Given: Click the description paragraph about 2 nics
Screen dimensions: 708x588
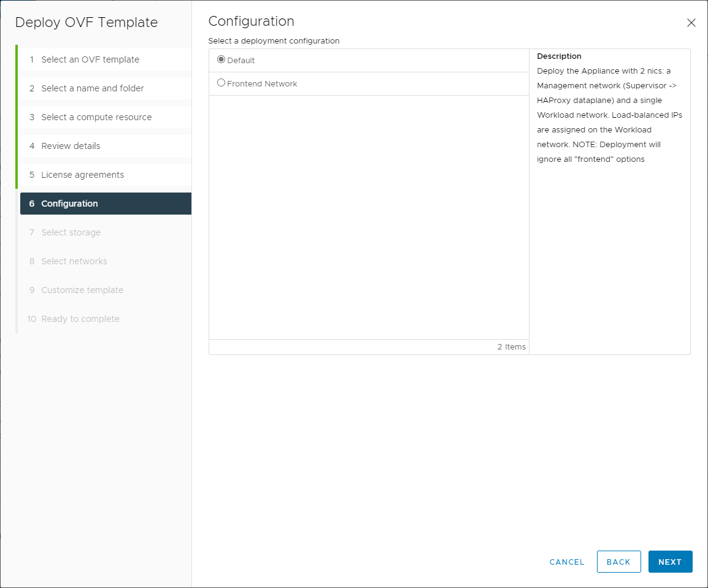Looking at the screenshot, I should pyautogui.click(x=609, y=115).
